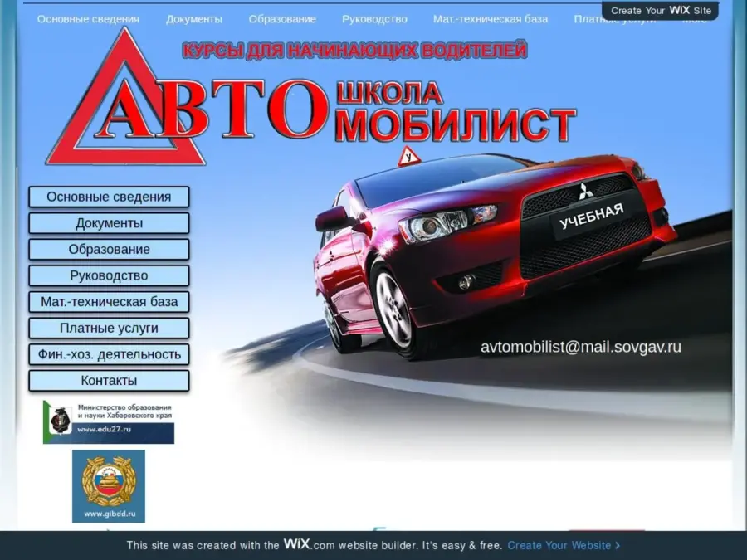Select the 'Фин.-хоз. деятельность' sidebar button

(109, 354)
